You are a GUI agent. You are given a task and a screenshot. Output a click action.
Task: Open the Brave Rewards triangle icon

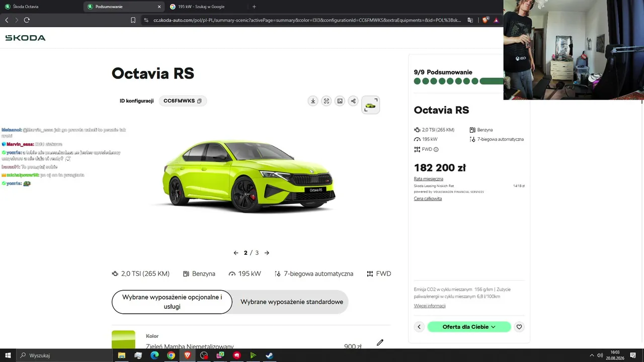[x=496, y=20]
